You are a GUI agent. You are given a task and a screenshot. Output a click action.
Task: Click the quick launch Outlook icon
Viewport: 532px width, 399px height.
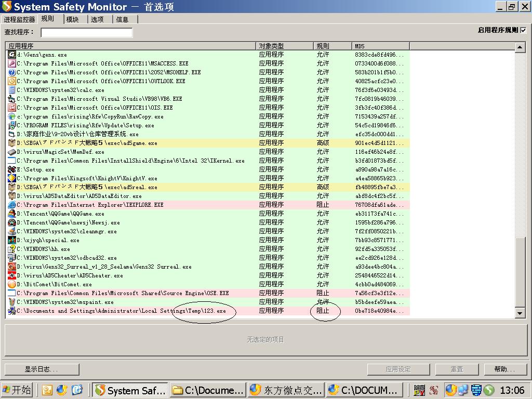pos(47,390)
